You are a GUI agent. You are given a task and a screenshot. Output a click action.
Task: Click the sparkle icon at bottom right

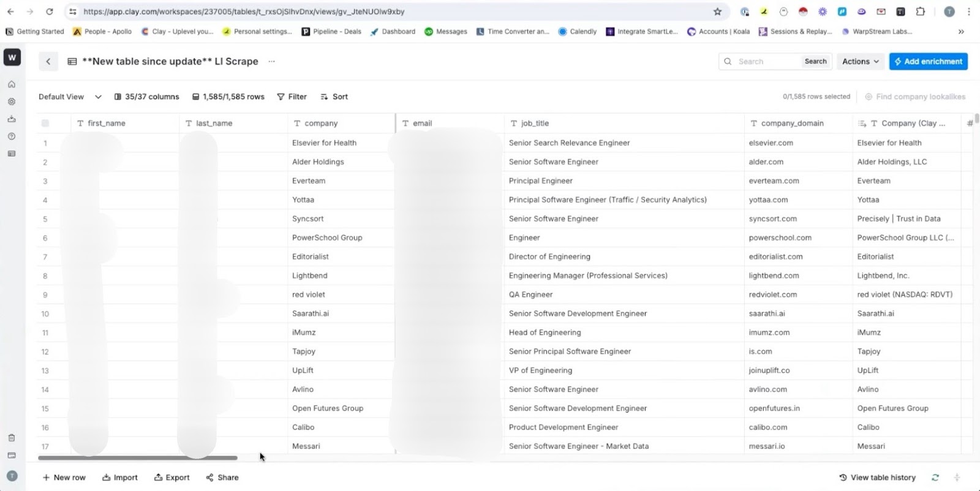(957, 478)
